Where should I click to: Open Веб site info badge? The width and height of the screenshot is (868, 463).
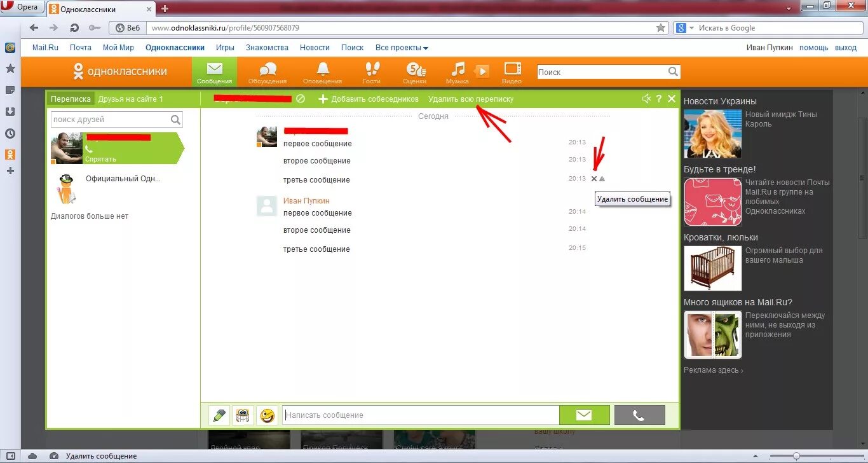(127, 28)
